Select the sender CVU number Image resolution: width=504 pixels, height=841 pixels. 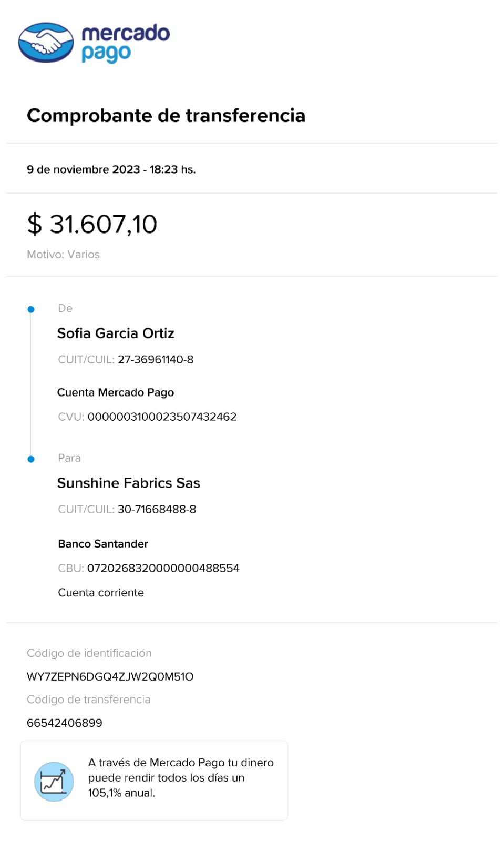tap(162, 417)
